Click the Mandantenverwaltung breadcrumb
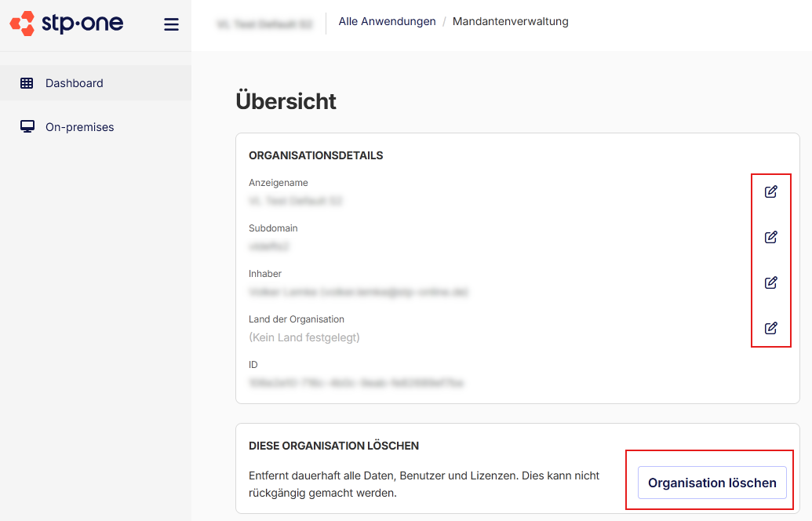 pos(511,21)
